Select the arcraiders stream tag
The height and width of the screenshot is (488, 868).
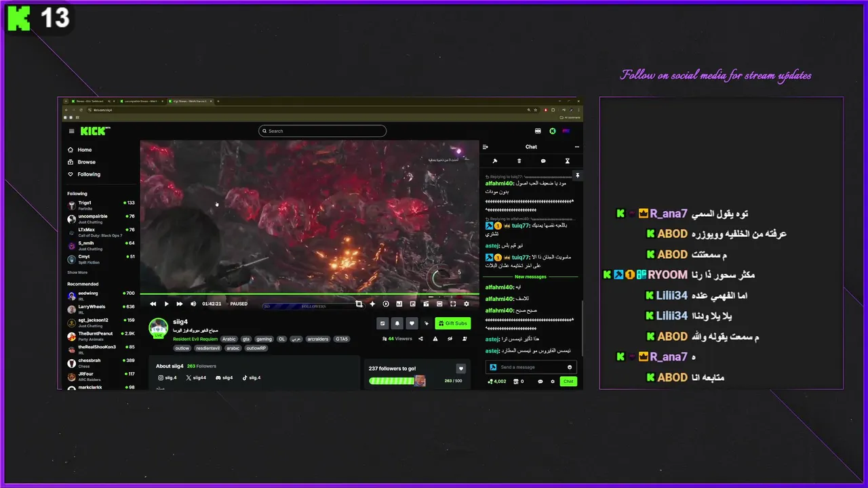pyautogui.click(x=317, y=339)
